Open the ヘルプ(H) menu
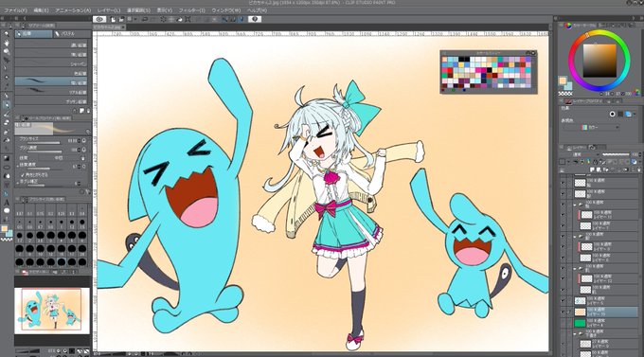 257,9
